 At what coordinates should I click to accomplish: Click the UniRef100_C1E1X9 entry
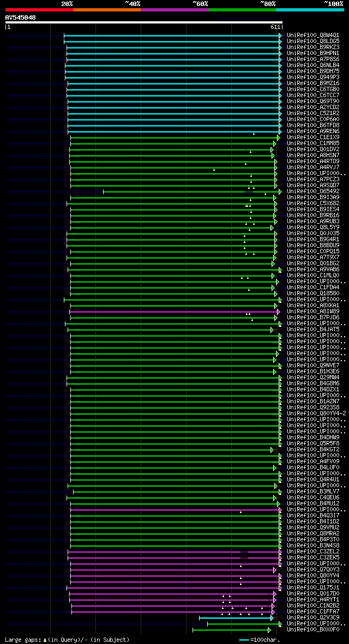click(x=313, y=137)
